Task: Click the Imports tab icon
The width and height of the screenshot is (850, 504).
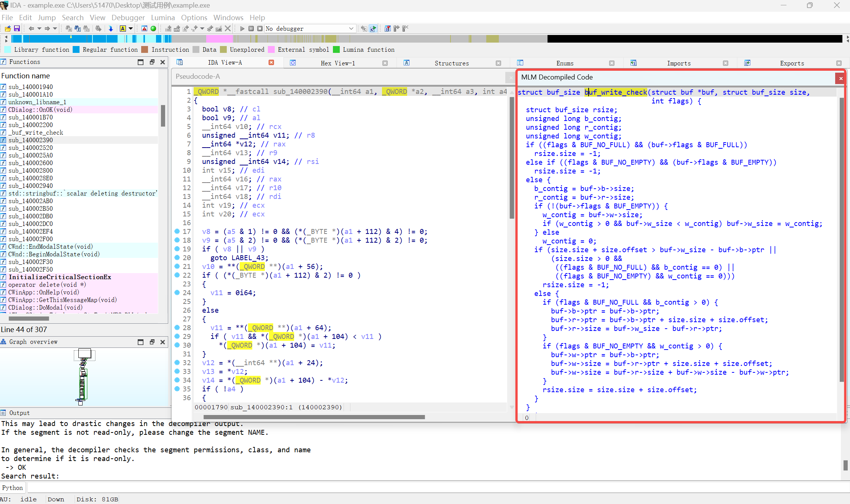Action: [x=634, y=63]
